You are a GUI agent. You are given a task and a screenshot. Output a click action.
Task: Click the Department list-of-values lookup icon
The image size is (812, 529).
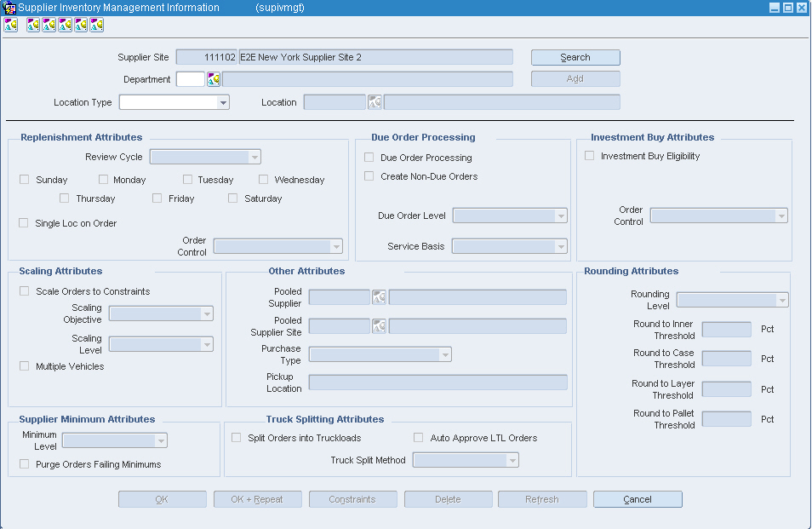click(x=214, y=79)
